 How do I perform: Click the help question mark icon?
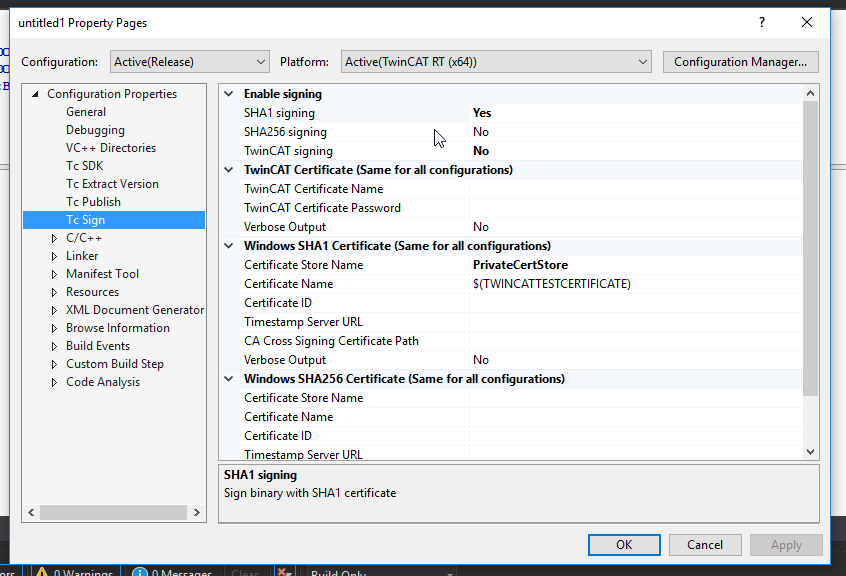click(762, 22)
